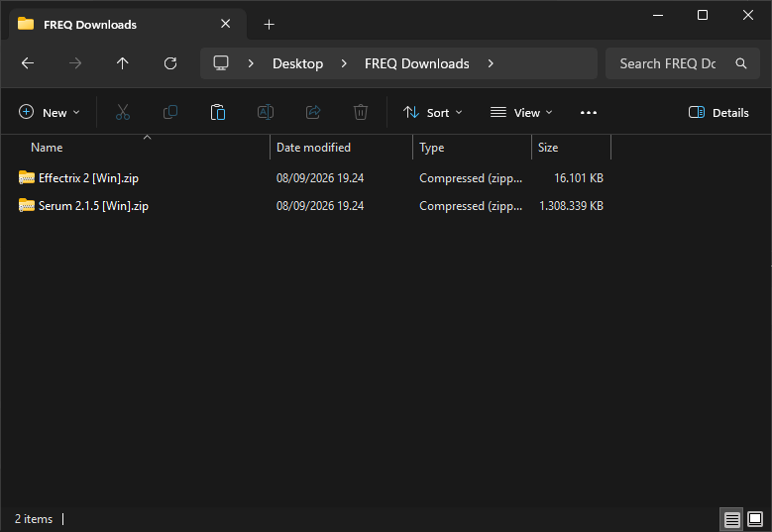Screen dimensions: 772x532
Task: Click the Desktop breadcrumb
Action: pos(298,63)
